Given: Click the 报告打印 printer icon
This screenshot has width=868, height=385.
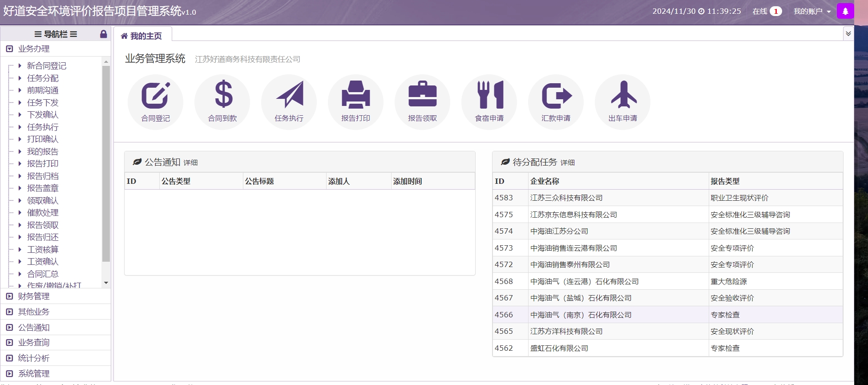Looking at the screenshot, I should click(355, 101).
